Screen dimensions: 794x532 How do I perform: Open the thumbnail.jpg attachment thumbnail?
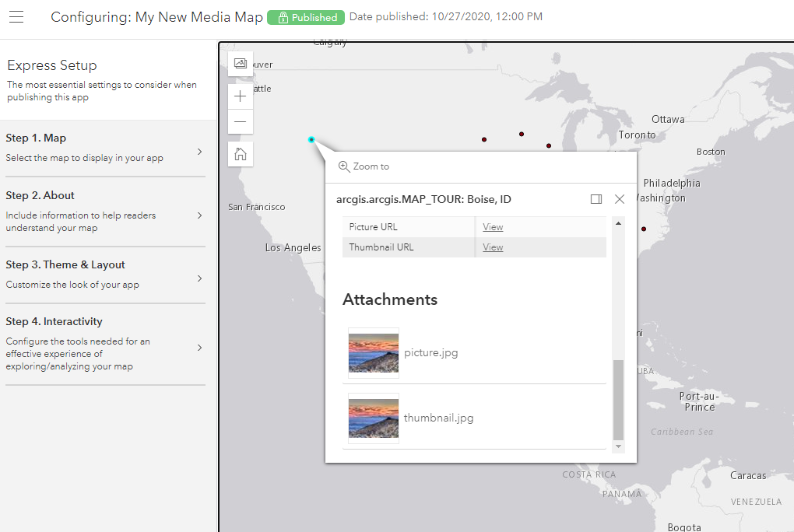point(374,418)
